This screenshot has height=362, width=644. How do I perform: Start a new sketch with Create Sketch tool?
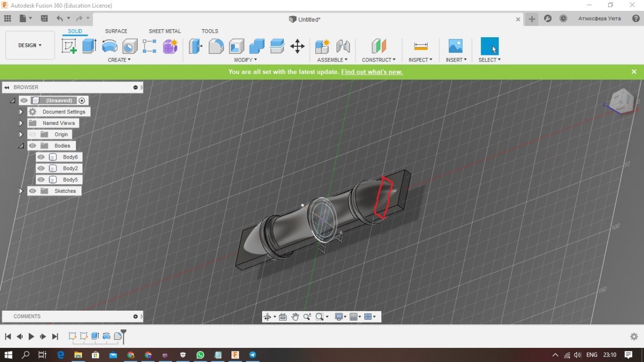(x=69, y=46)
